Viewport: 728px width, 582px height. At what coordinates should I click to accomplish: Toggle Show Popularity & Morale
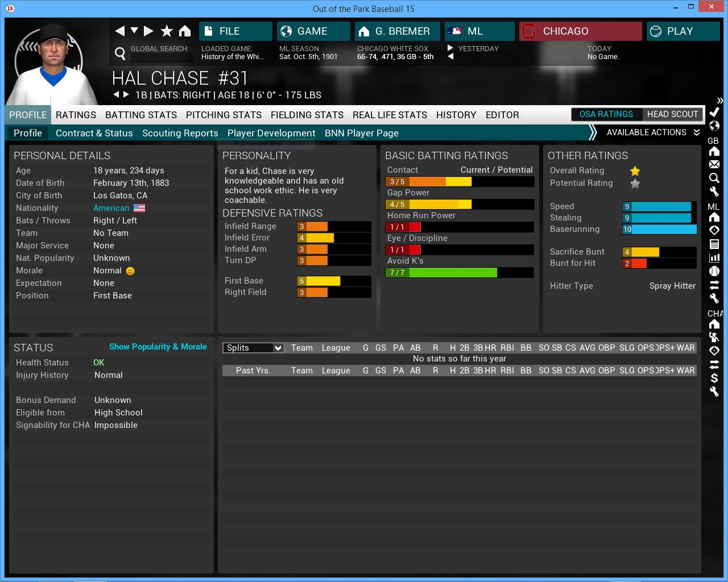click(x=158, y=347)
